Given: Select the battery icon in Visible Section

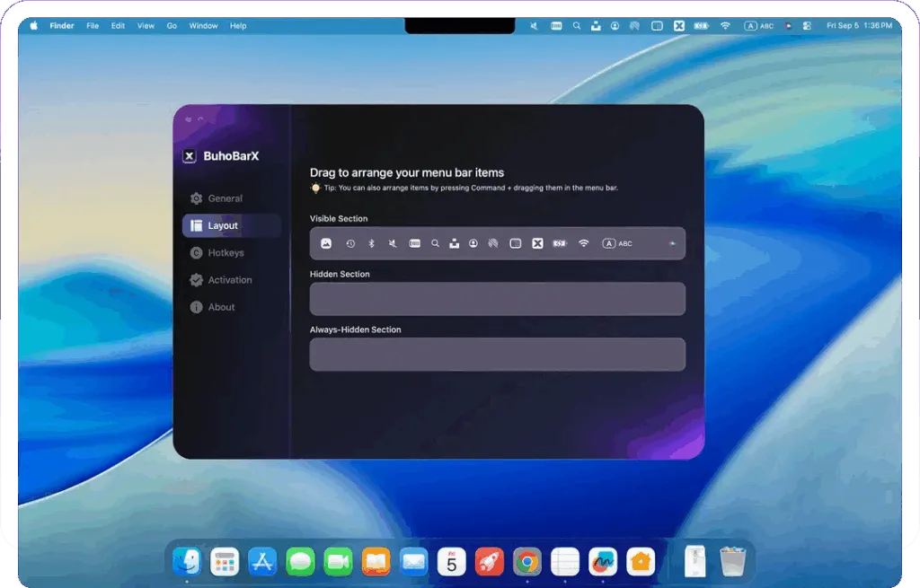Looking at the screenshot, I should (560, 243).
